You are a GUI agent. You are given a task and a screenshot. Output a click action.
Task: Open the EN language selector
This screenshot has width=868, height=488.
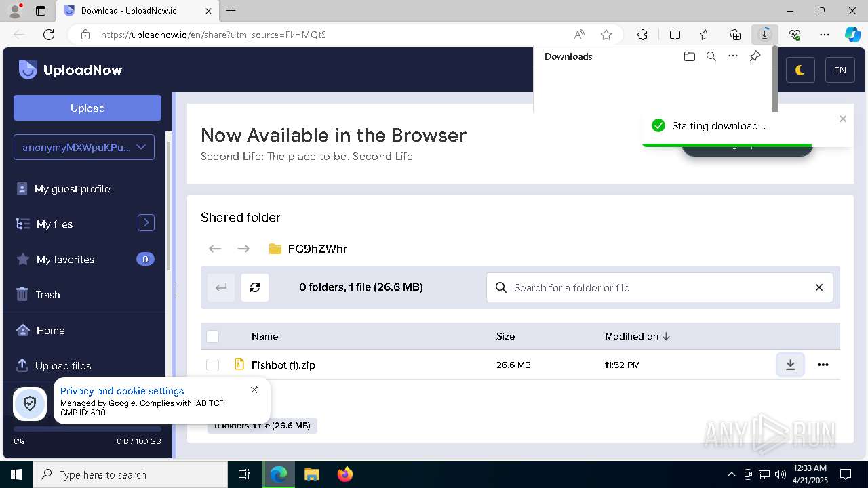click(840, 70)
